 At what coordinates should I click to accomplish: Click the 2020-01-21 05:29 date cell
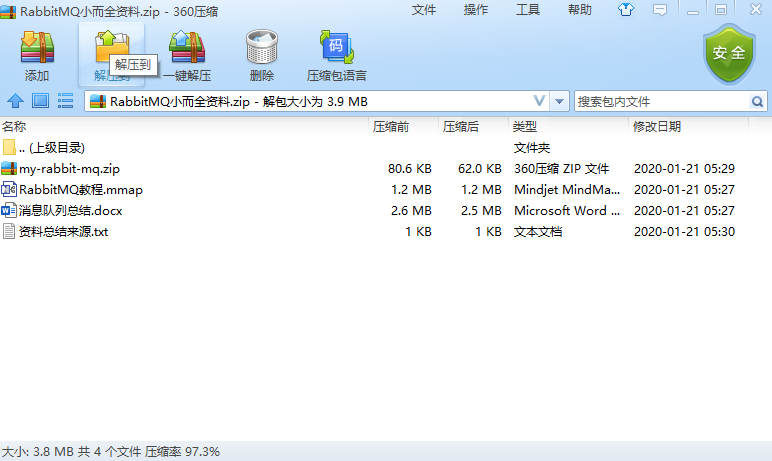point(684,168)
